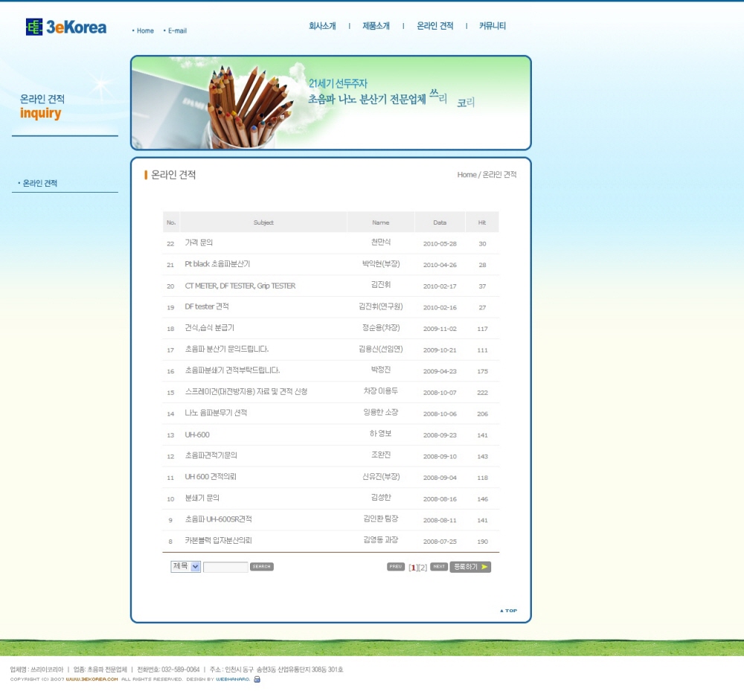This screenshot has height=700, width=744.
Task: Open the 커뮤니티 menu
Action: pyautogui.click(x=493, y=26)
